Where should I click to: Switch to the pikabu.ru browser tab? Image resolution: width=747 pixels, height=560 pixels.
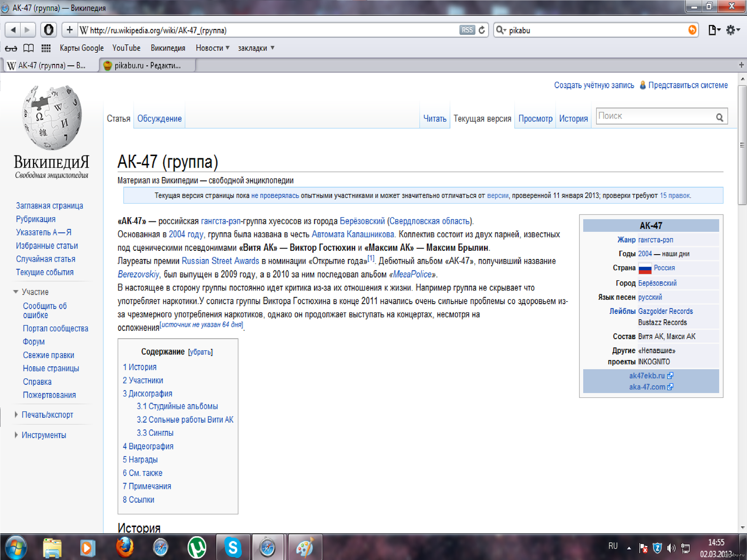pyautogui.click(x=147, y=65)
